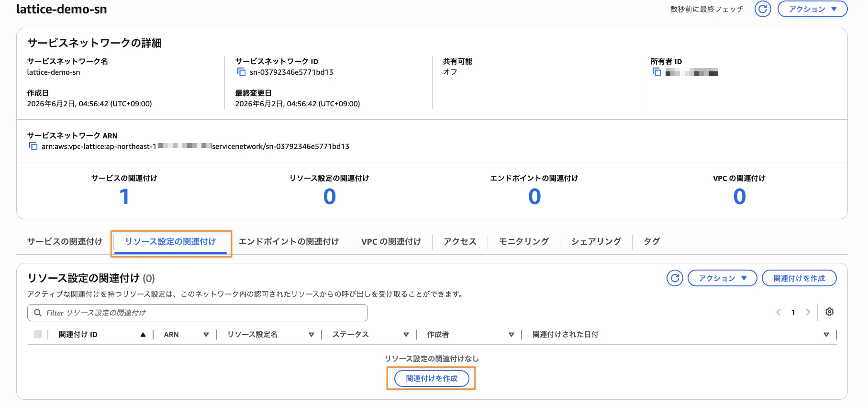Click 関連付けを作成 button under empty table message

432,378
